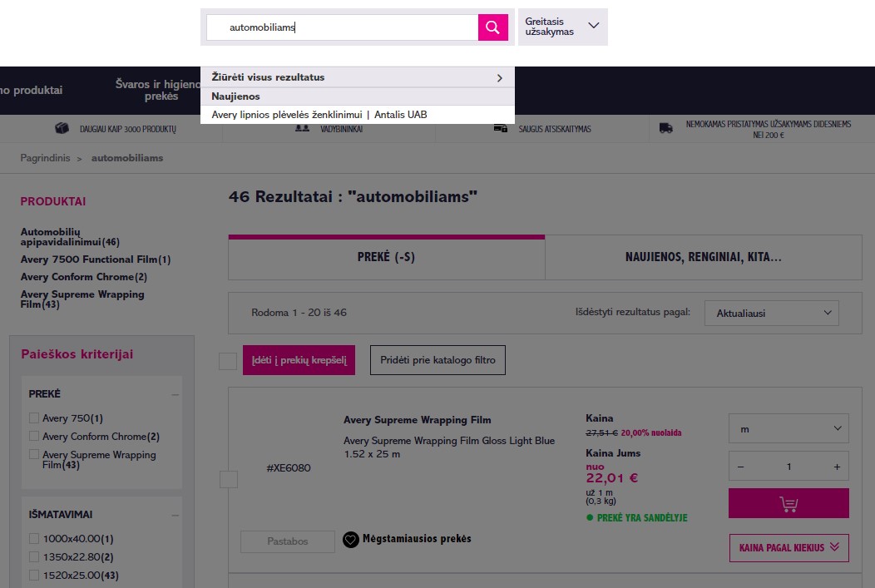Check the Avery 750 filter

pos(34,418)
